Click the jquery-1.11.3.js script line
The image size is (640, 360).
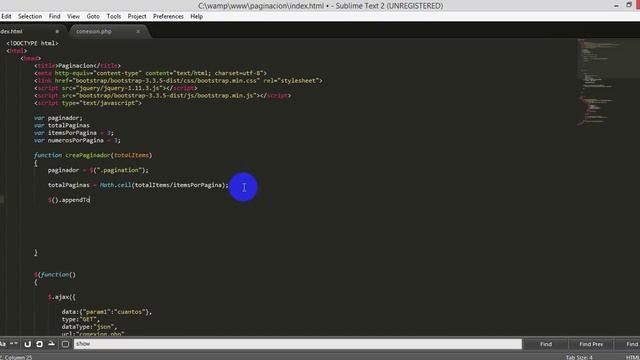(116, 88)
